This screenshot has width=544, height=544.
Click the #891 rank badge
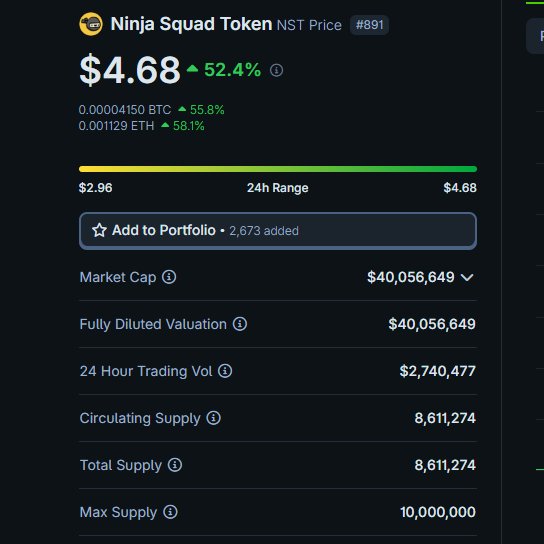coord(369,25)
